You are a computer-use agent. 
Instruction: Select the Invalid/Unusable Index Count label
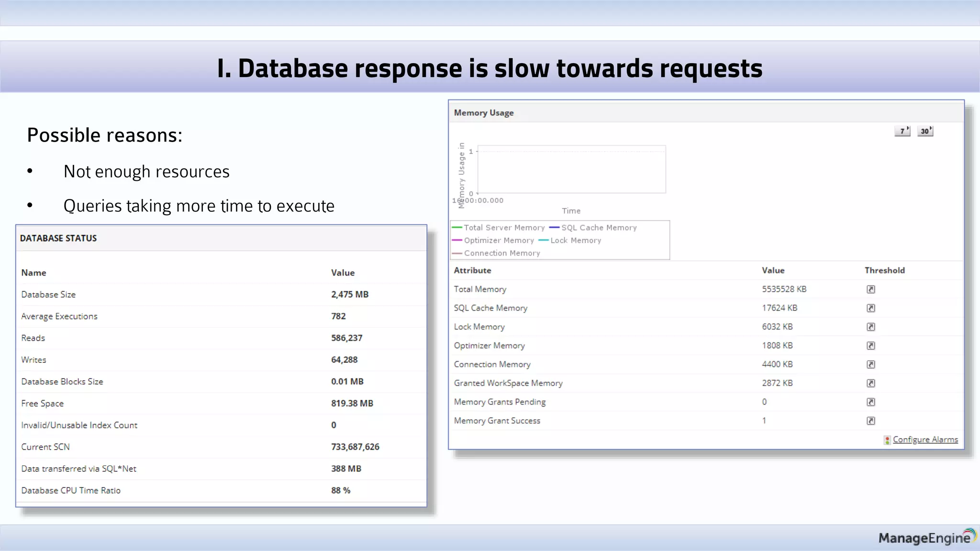pos(79,425)
